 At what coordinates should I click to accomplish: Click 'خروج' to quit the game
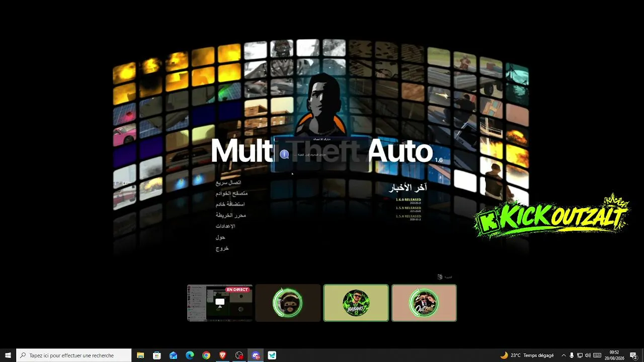222,248
